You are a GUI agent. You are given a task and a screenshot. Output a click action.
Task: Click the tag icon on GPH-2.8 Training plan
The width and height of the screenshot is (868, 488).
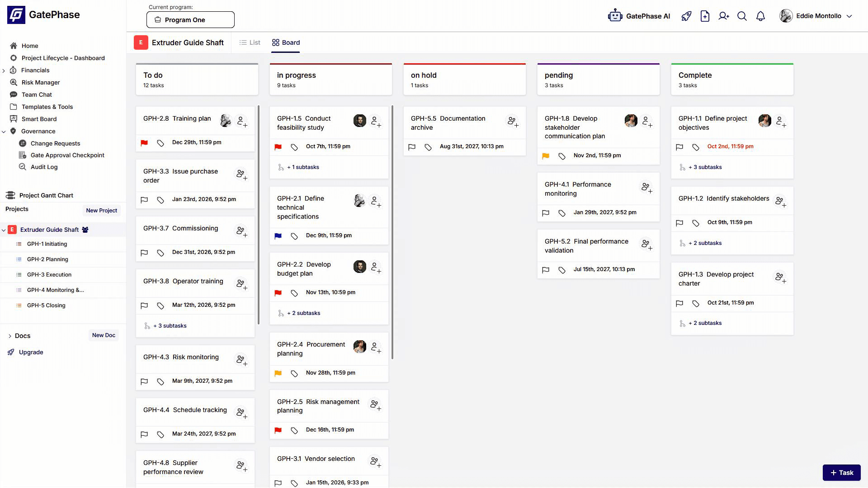click(160, 143)
